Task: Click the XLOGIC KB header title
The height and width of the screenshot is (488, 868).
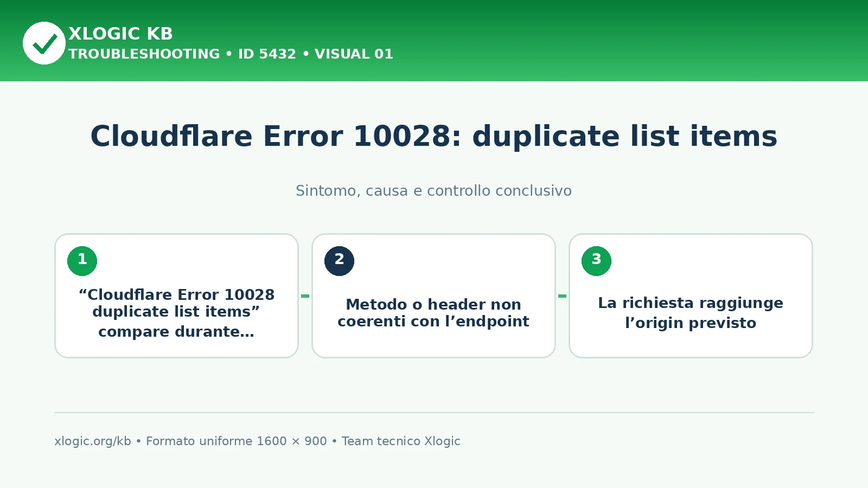Action: pyautogui.click(x=120, y=34)
